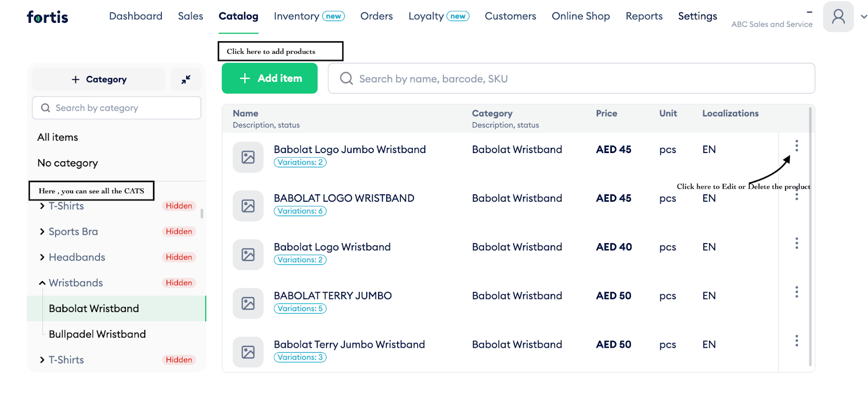Click the Name column header
This screenshot has width=868, height=419.
coord(245,113)
